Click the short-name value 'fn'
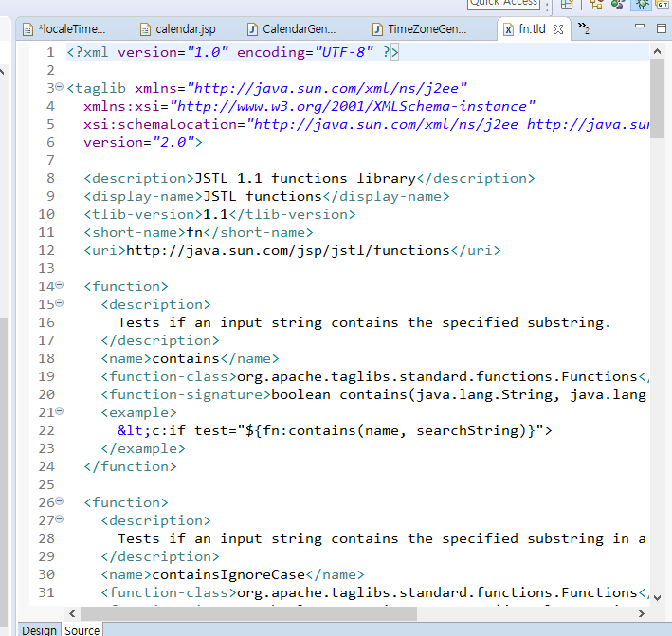This screenshot has height=636, width=672. tap(194, 232)
